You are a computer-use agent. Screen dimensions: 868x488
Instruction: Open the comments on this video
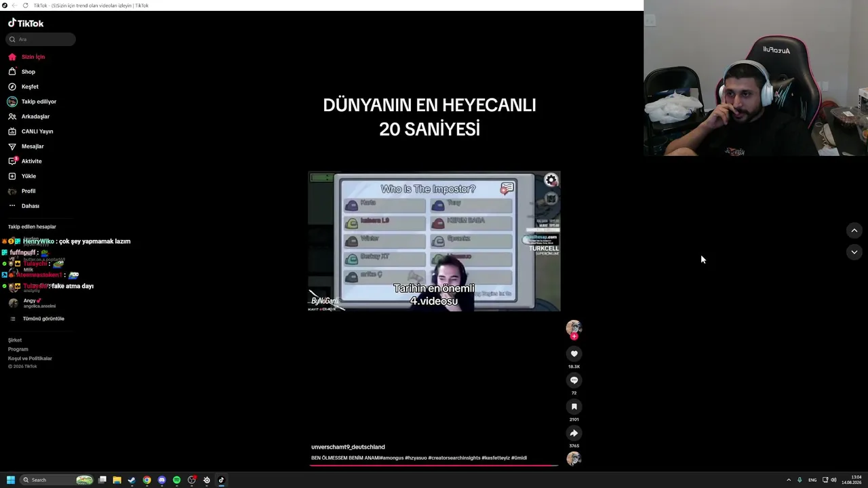(x=574, y=380)
